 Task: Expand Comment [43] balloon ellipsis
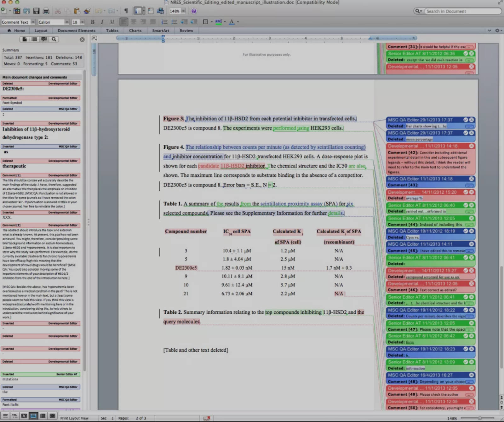coord(469,185)
